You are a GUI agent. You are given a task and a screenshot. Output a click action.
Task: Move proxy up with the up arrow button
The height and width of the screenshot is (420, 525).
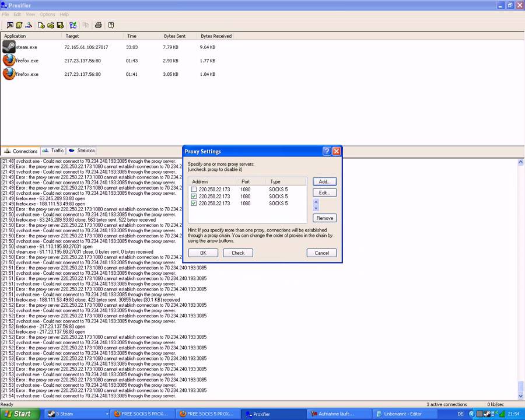click(x=316, y=202)
